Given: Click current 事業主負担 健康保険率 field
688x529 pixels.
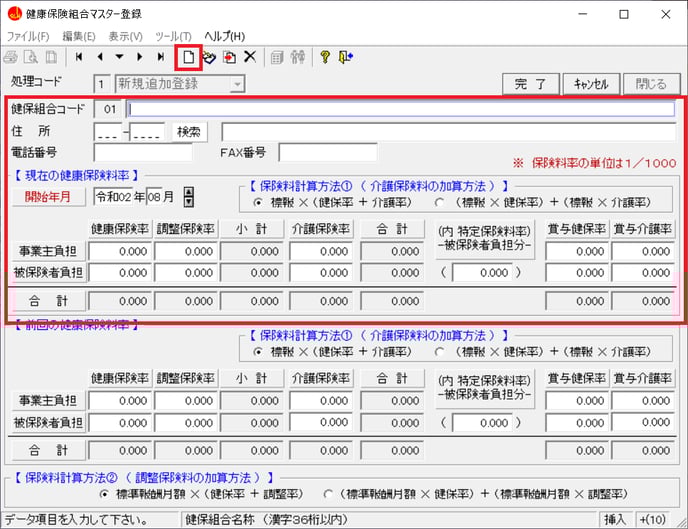Looking at the screenshot, I should click(120, 252).
